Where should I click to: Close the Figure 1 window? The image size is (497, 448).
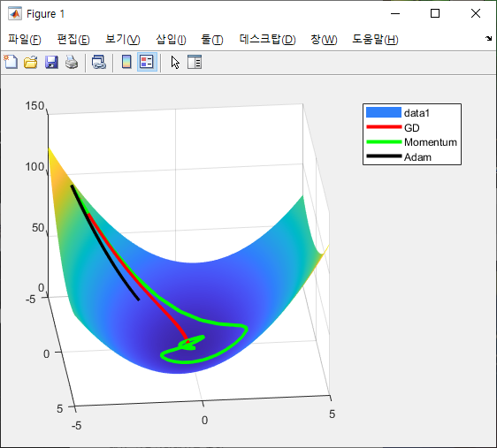pyautogui.click(x=476, y=13)
